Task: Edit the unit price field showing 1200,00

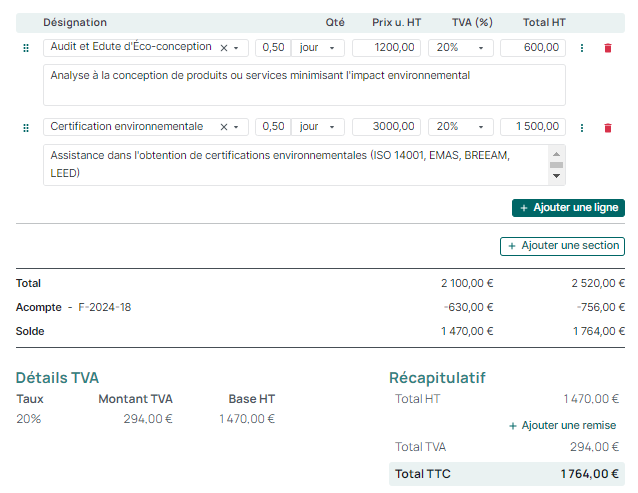Action: tap(386, 48)
